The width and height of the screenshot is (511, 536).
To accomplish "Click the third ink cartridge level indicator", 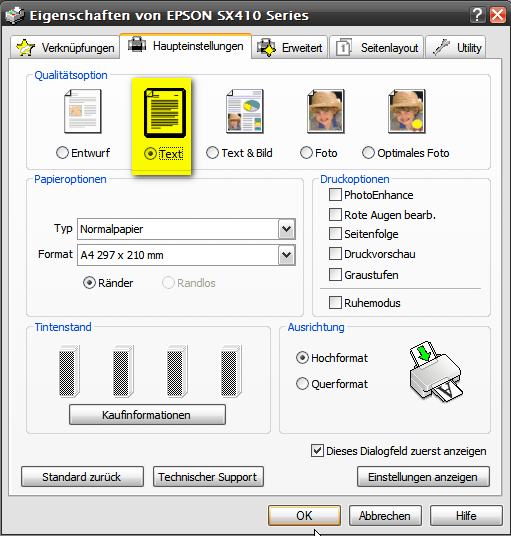I will [x=177, y=371].
